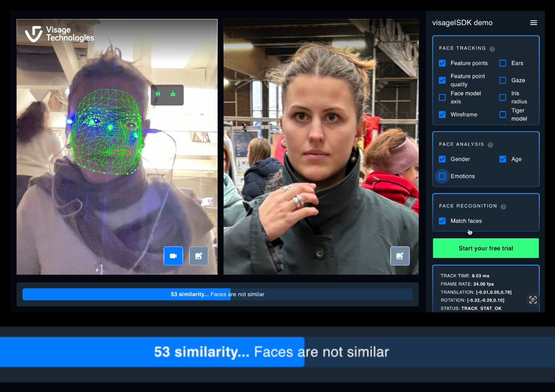Click the Start your free trial button
Screen dimensions: 555x392
click(x=486, y=248)
